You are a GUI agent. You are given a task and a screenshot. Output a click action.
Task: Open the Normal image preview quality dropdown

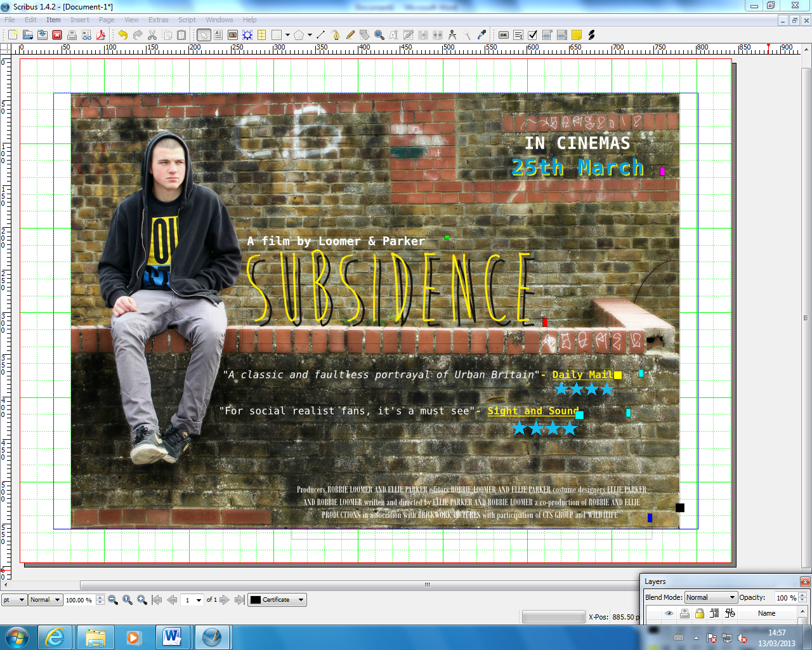[x=45, y=600]
